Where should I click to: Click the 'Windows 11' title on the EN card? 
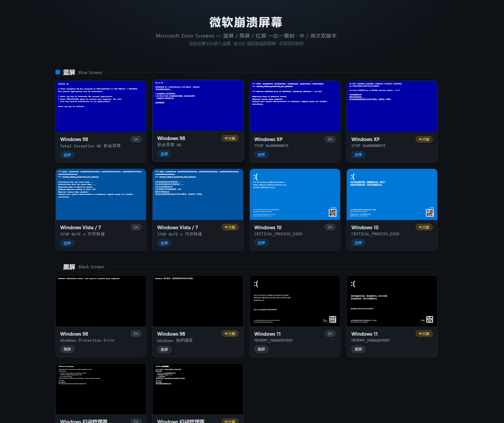267,334
